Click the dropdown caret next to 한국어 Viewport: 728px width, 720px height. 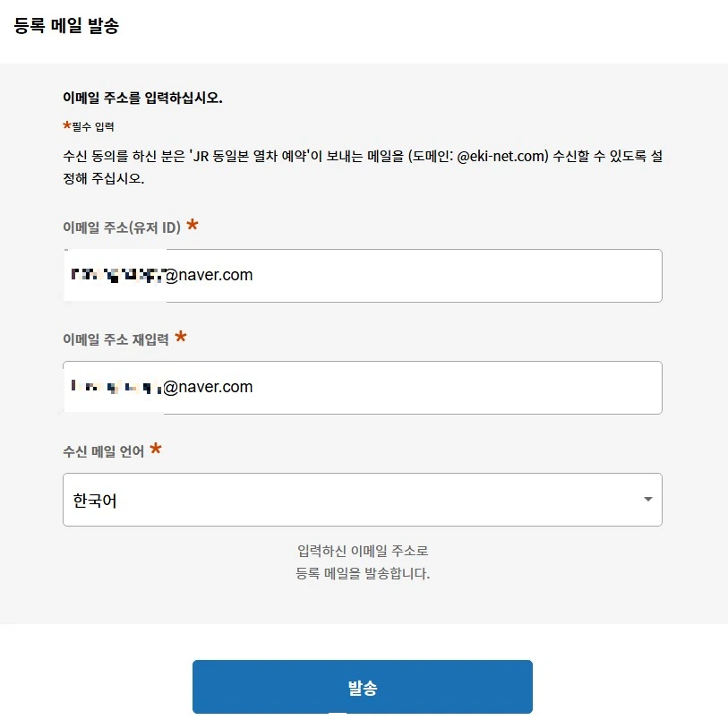(x=649, y=500)
